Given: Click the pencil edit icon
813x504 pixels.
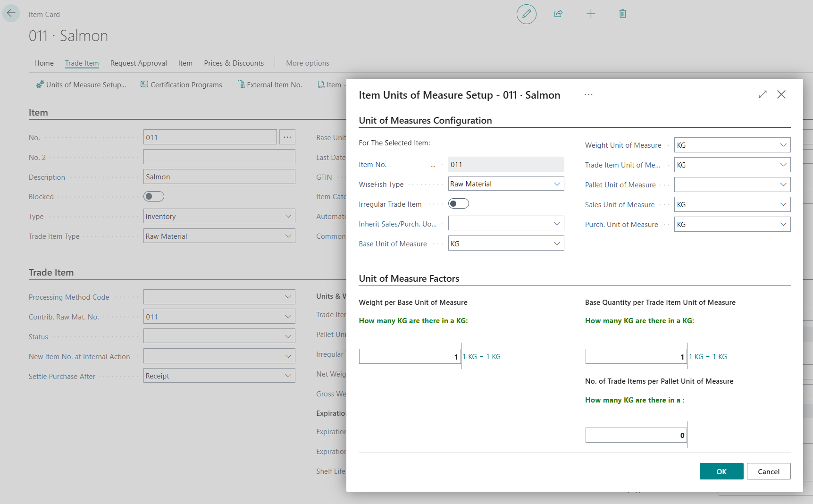Looking at the screenshot, I should (x=526, y=14).
